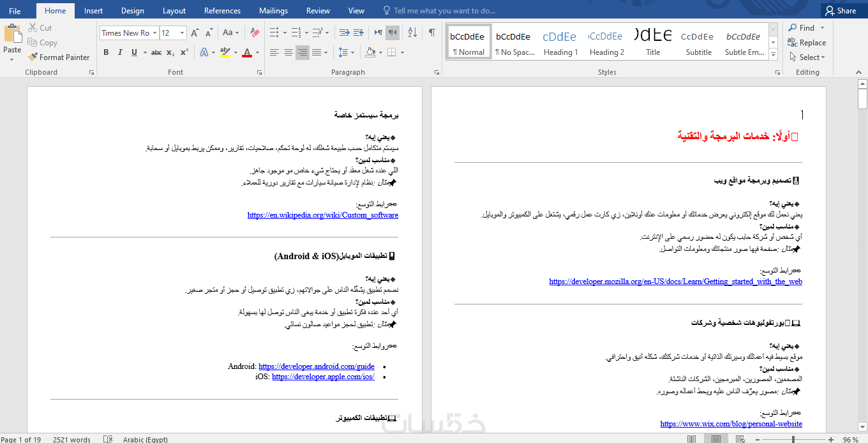
Task: Decrease paragraph indent
Action: click(x=344, y=33)
